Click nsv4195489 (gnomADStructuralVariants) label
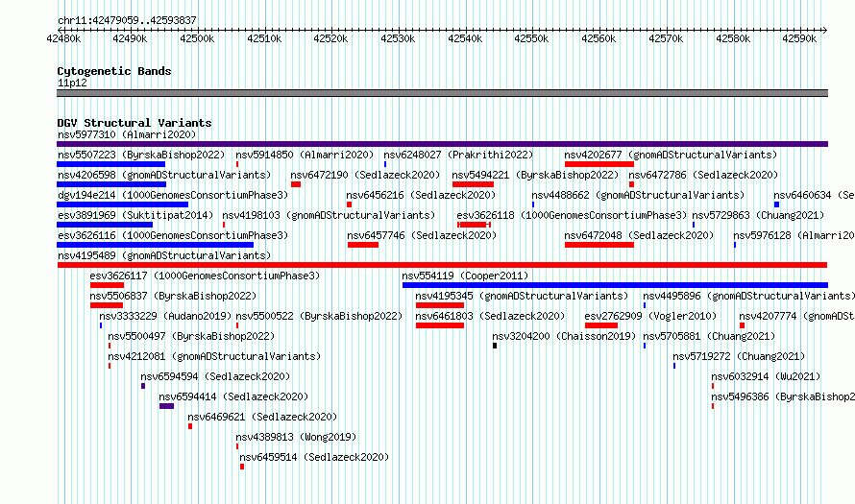 164,255
